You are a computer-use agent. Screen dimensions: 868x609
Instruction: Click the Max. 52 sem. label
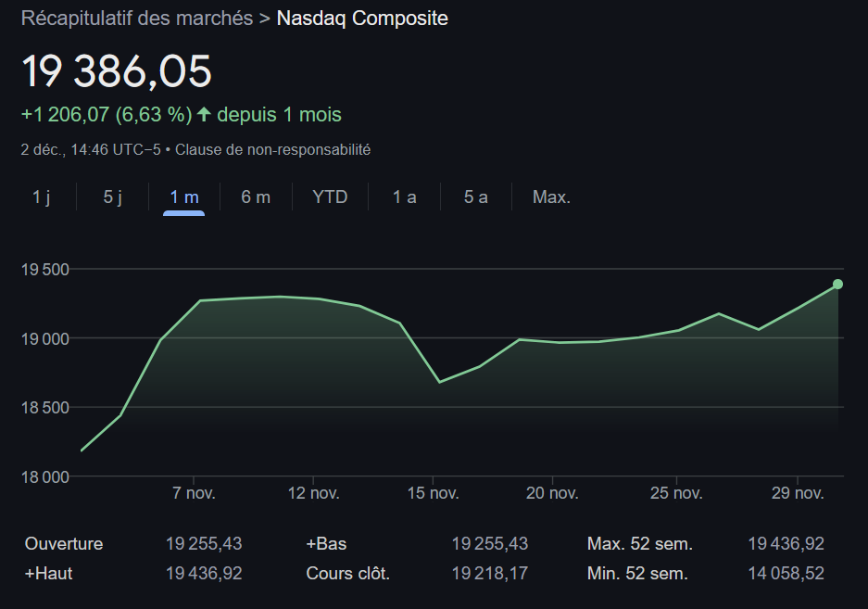pos(640,543)
